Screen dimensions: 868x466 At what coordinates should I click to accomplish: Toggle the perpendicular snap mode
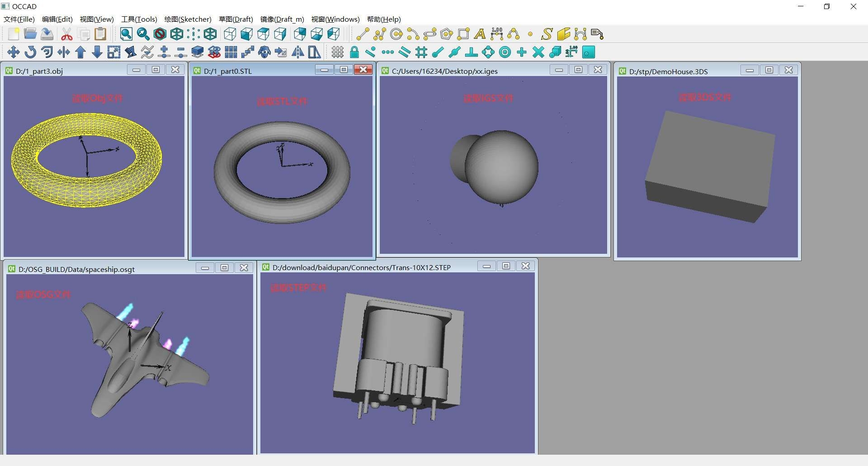[472, 52]
